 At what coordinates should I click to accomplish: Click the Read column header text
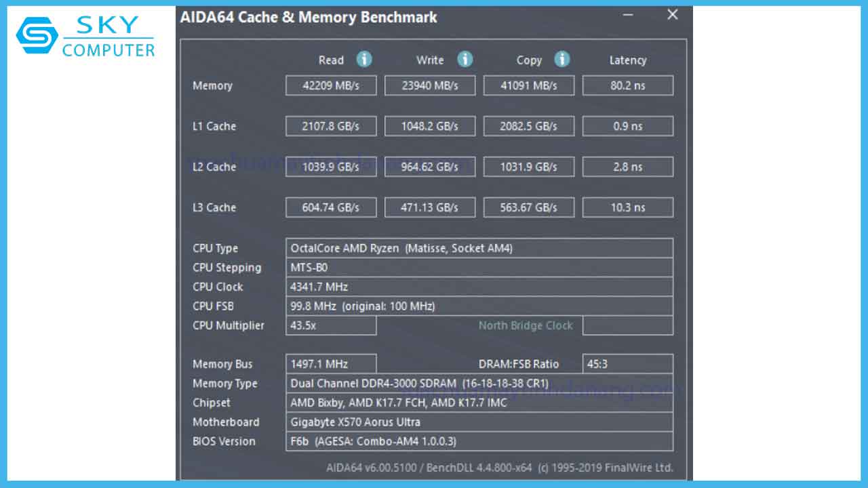point(331,60)
